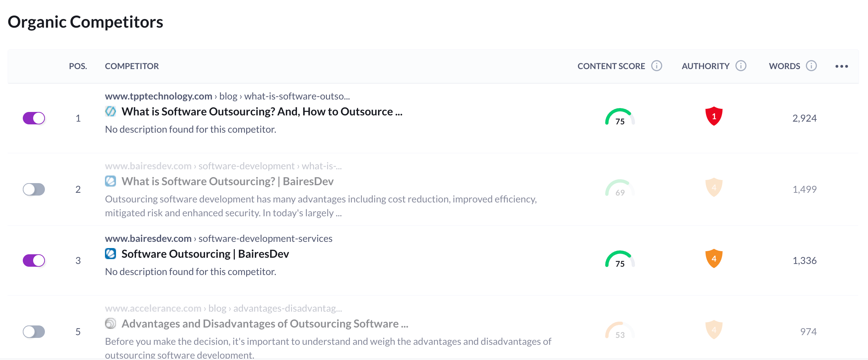Turn off the position 3 competitor toggle
Screen dimensions: 868x360
tap(34, 260)
